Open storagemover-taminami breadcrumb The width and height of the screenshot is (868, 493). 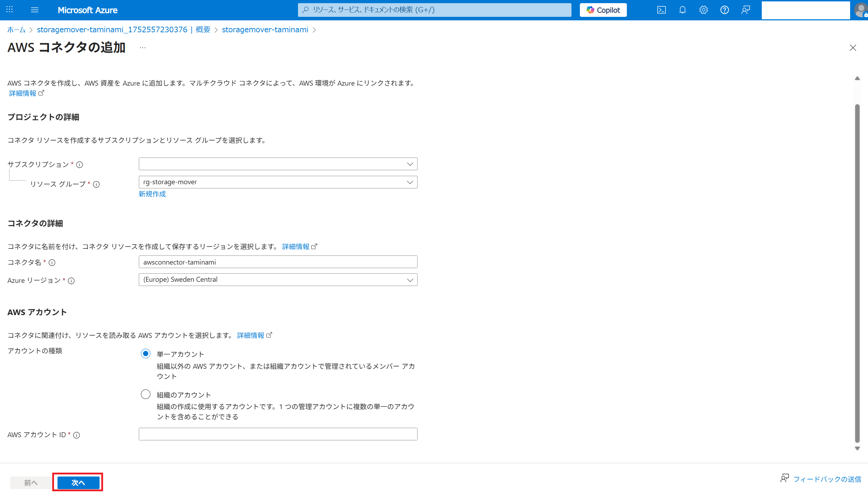click(x=265, y=30)
